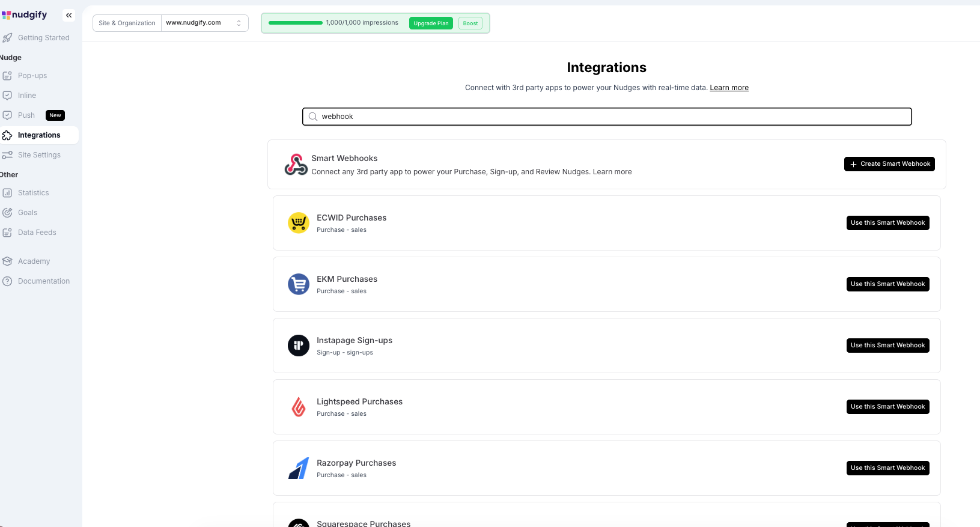Click Squarespace Purchases title text

[364, 523]
